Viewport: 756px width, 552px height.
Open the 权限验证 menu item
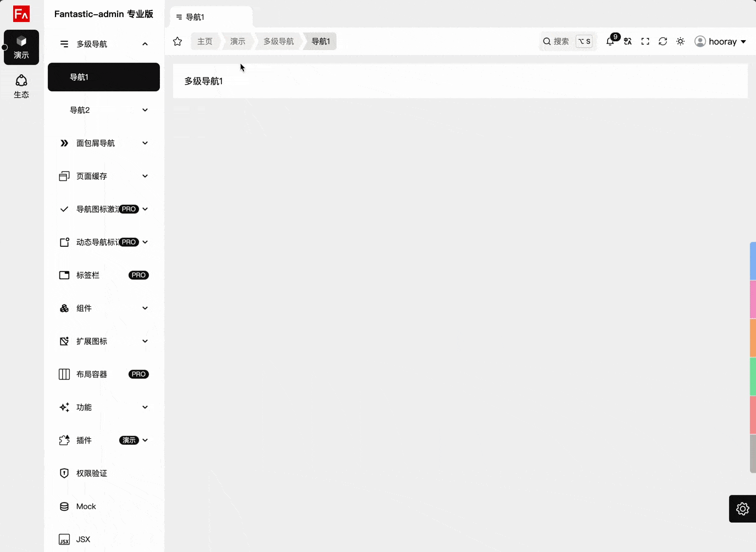104,473
